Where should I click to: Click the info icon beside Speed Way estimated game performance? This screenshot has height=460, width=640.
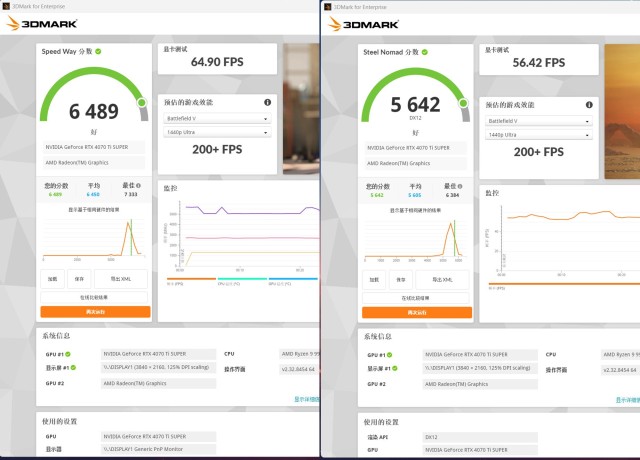(267, 102)
